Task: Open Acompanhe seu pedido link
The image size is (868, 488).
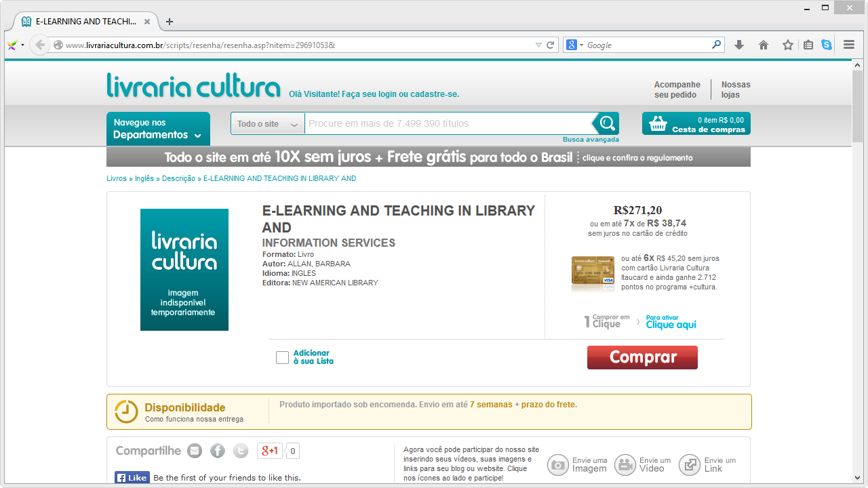Action: tap(677, 89)
